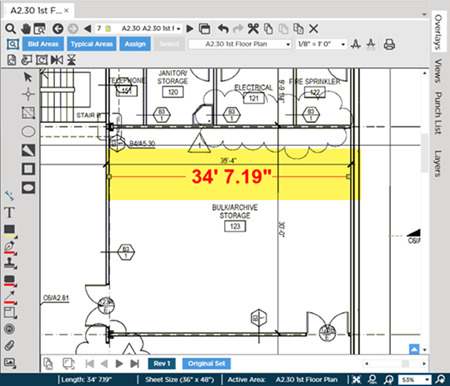Image resolution: width=450 pixels, height=386 pixels.
Task: Click the Typical Areas button
Action: point(92,44)
